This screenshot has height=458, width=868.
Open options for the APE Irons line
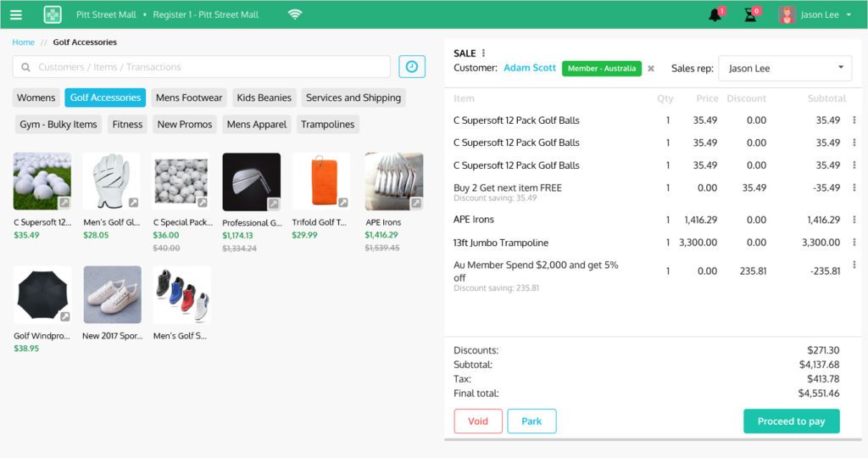[x=854, y=220]
